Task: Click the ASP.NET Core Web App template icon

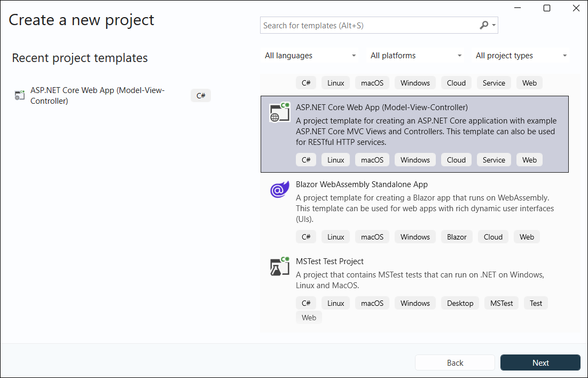Action: pos(279,112)
